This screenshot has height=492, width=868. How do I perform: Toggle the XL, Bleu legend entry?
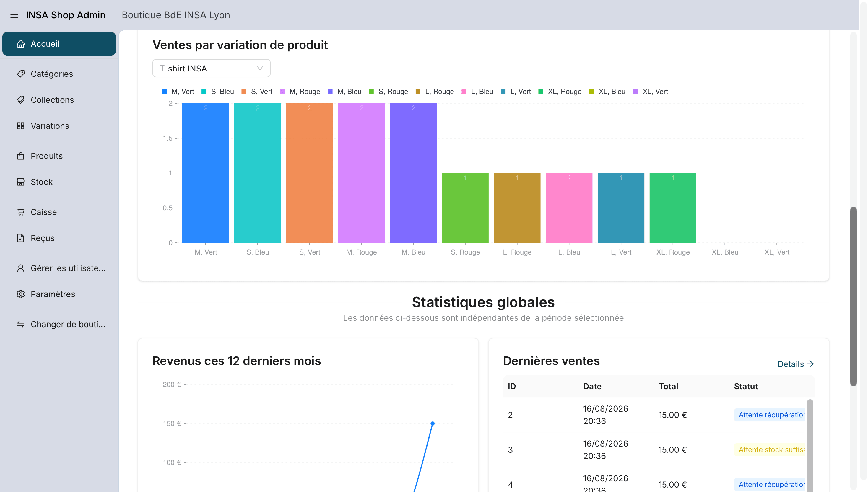tap(607, 92)
